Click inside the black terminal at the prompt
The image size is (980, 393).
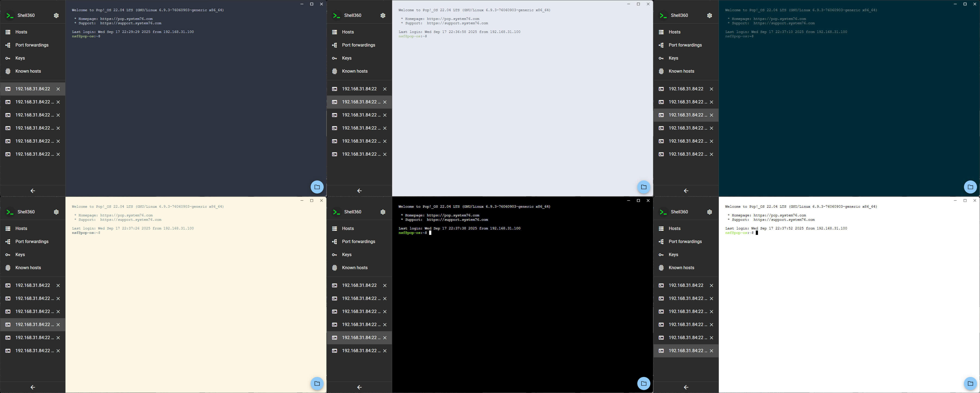(x=430, y=233)
